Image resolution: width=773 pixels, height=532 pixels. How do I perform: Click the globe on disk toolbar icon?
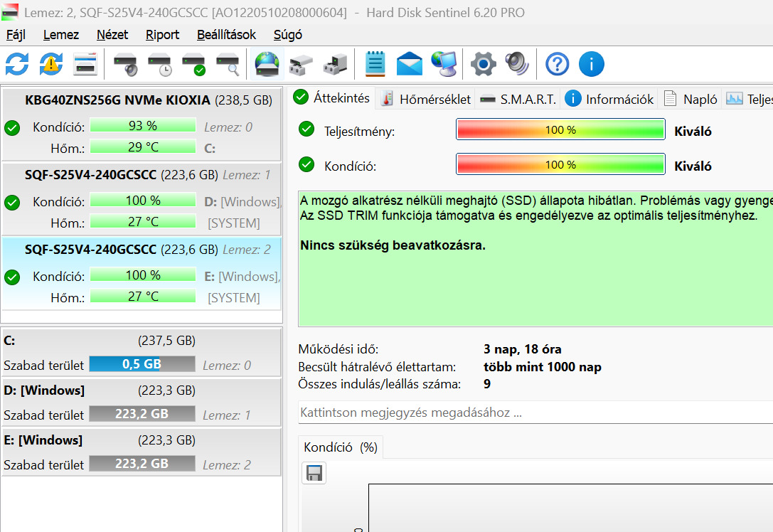(267, 64)
